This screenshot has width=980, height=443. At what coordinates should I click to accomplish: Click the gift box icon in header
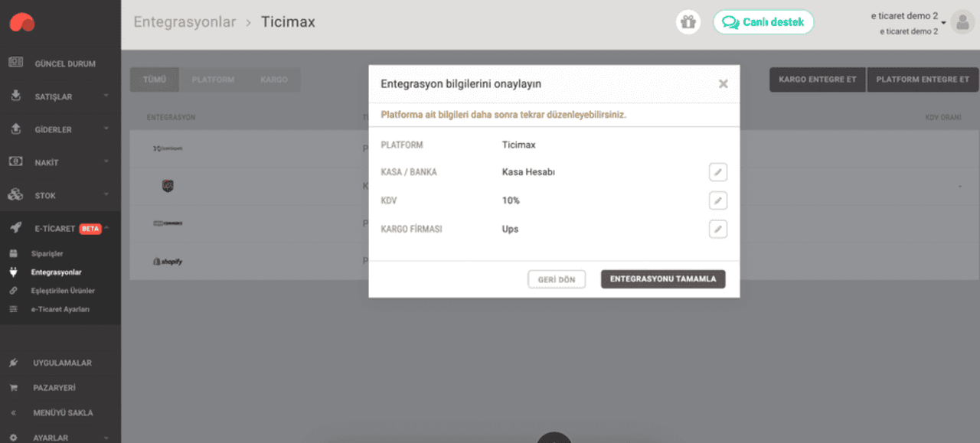coord(688,22)
